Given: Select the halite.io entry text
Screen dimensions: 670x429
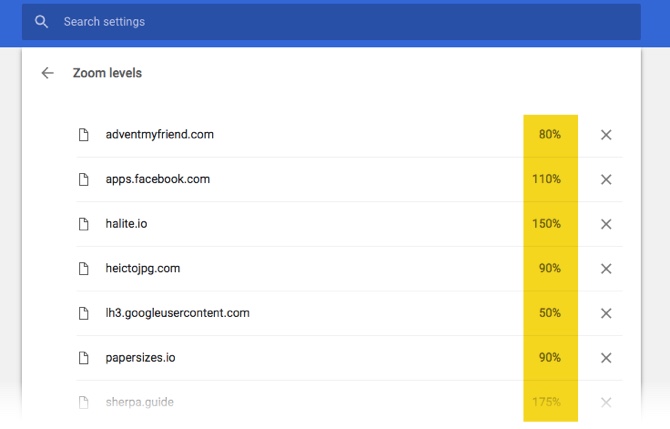Looking at the screenshot, I should (x=126, y=223).
